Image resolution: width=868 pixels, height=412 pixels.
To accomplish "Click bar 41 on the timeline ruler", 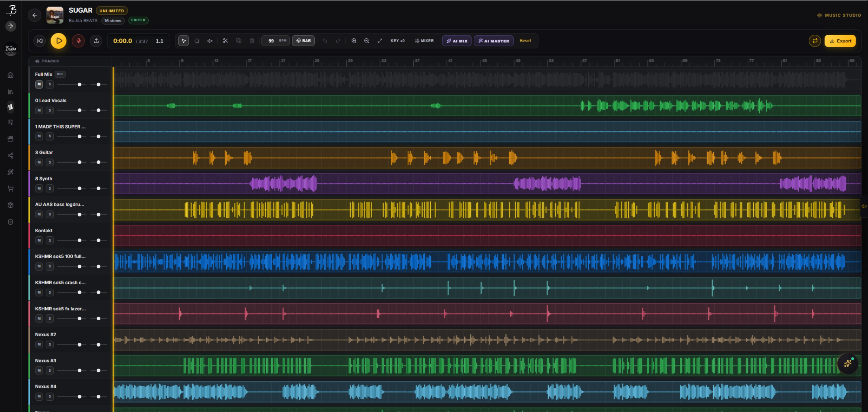I will pyautogui.click(x=449, y=61).
